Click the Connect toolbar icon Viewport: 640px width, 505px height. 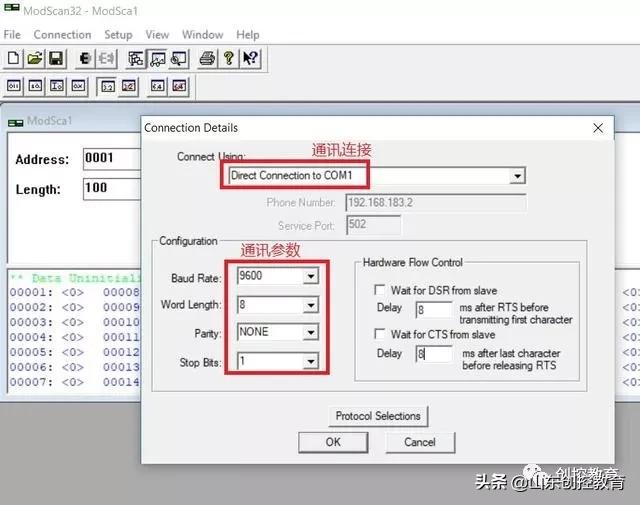[x=86, y=59]
